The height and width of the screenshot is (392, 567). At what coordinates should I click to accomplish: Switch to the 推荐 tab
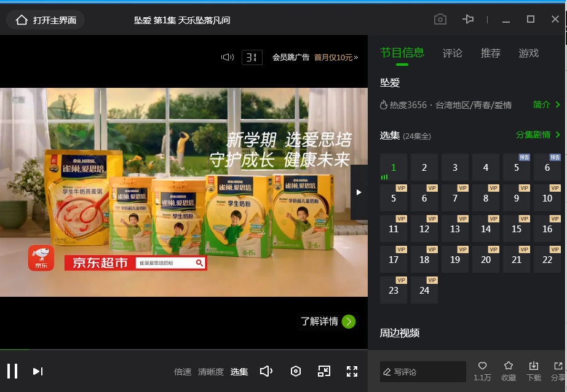point(490,53)
